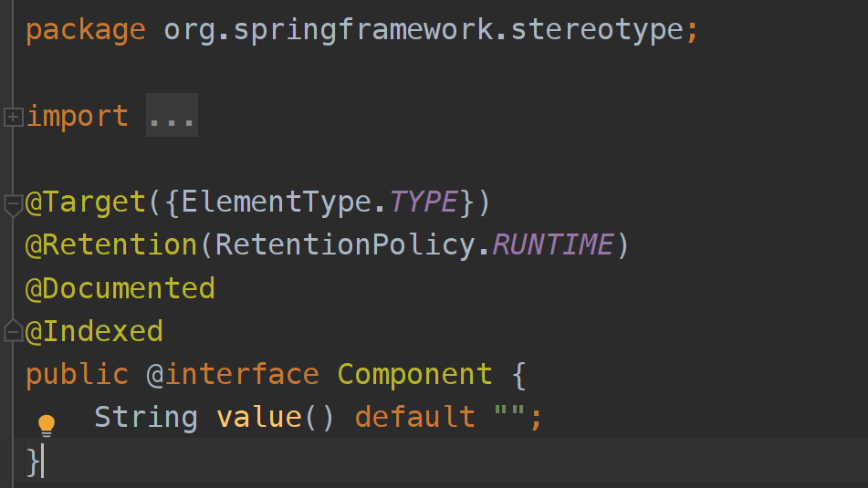Click the collapsed import ellipsis placeholder
This screenshot has width=868, height=488.
(172, 117)
